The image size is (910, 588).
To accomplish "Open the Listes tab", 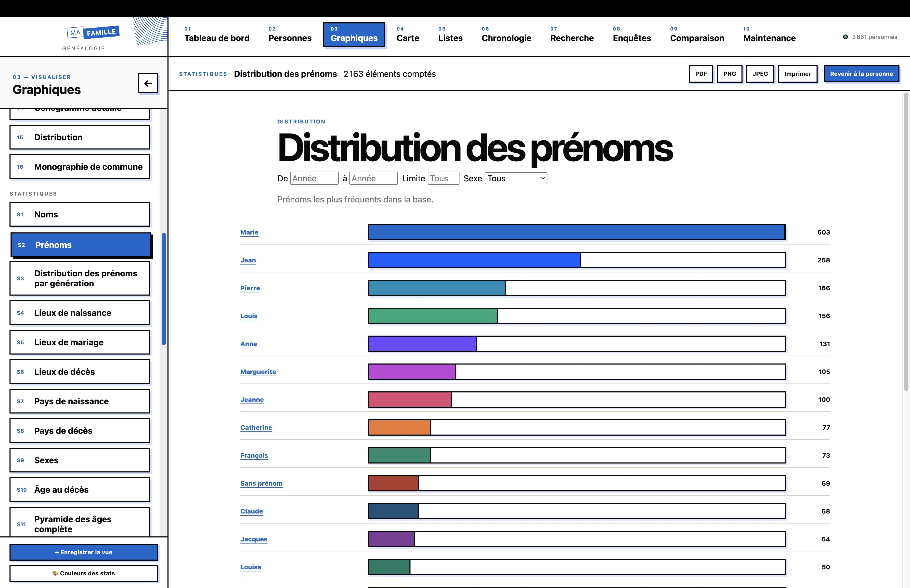I will (450, 35).
